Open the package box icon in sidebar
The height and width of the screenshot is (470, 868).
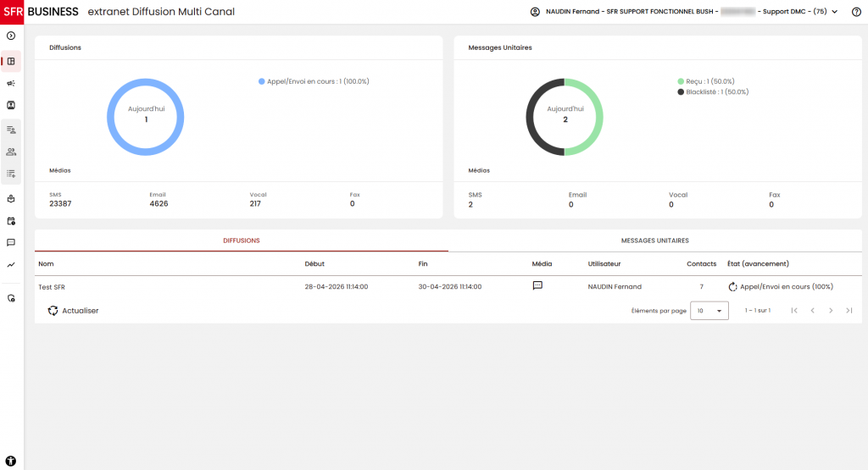(11, 199)
